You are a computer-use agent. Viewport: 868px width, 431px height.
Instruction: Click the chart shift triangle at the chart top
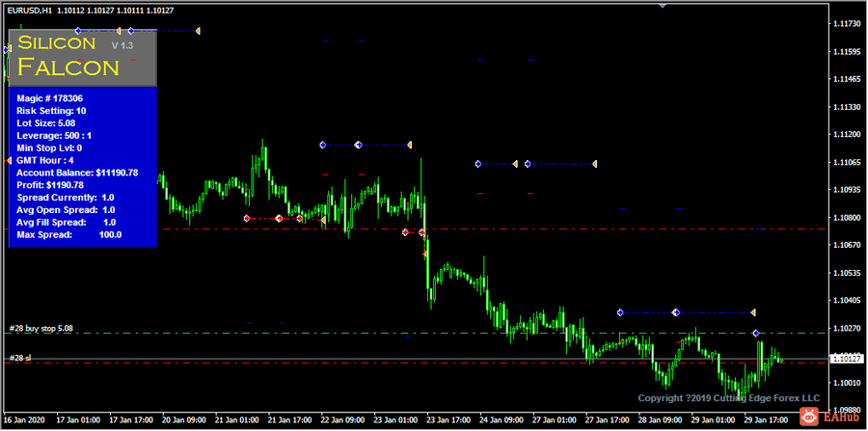(x=662, y=6)
